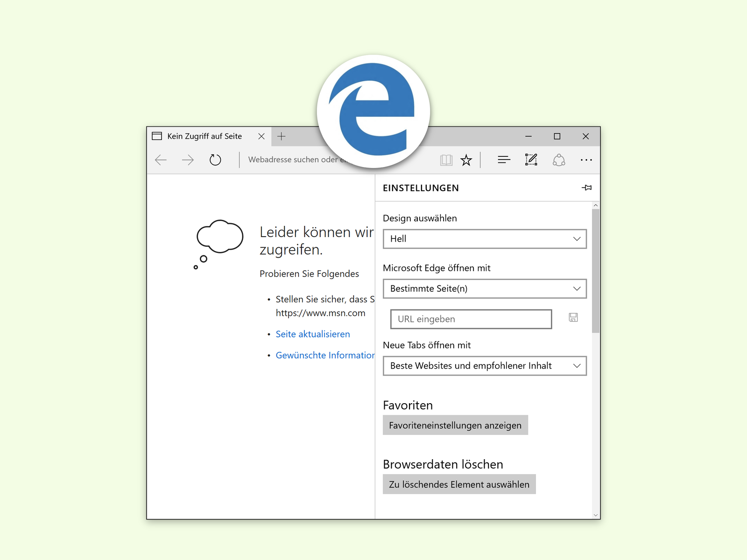Minimize the Edge window

[x=529, y=136]
